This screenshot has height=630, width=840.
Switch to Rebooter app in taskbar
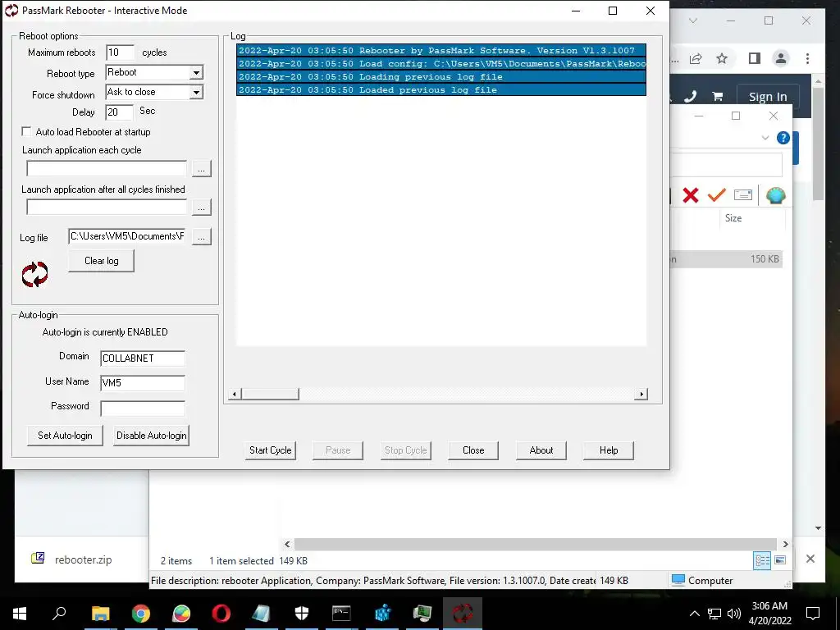(x=463, y=613)
